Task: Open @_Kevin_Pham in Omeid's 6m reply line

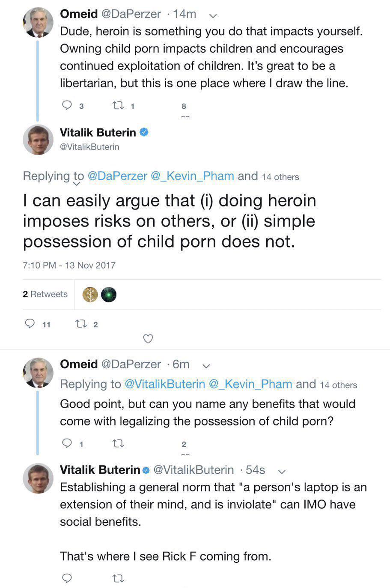Action: tap(250, 384)
